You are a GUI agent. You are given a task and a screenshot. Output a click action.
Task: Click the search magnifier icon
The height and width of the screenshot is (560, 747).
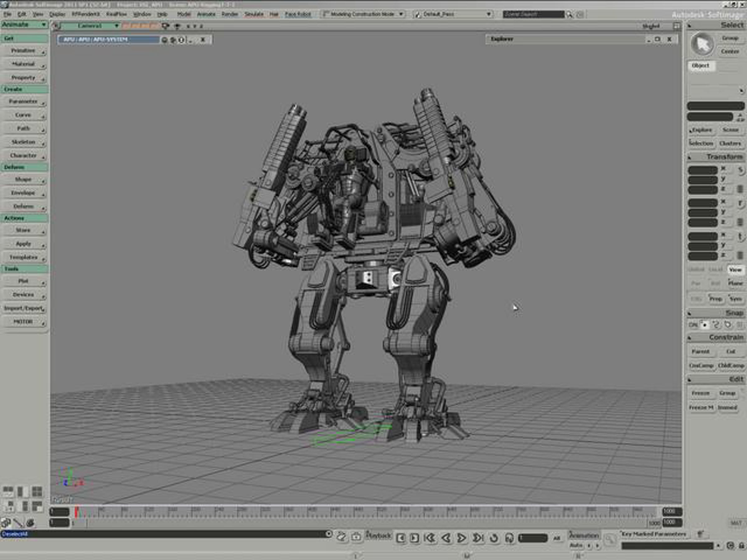point(569,15)
